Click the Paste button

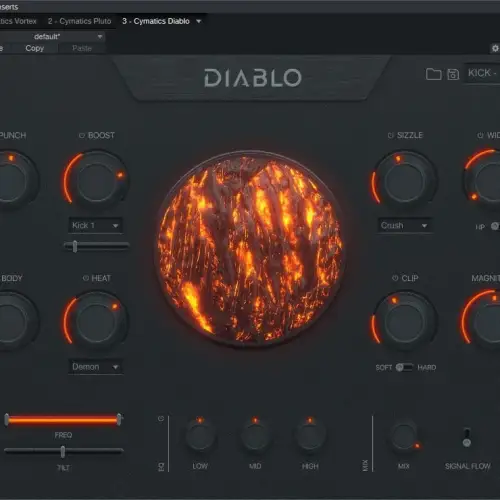82,48
